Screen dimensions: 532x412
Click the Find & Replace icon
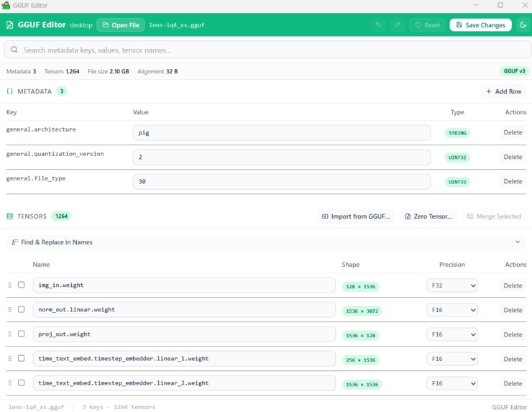14,242
